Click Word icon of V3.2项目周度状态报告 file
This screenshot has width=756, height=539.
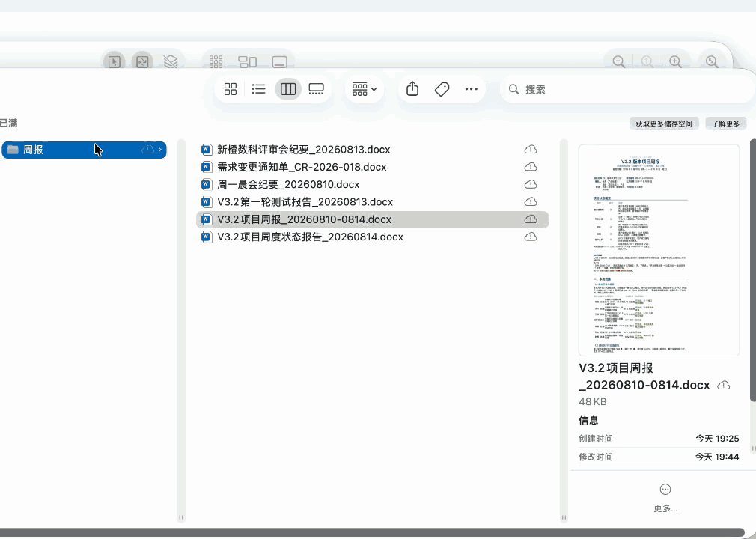pyautogui.click(x=207, y=237)
